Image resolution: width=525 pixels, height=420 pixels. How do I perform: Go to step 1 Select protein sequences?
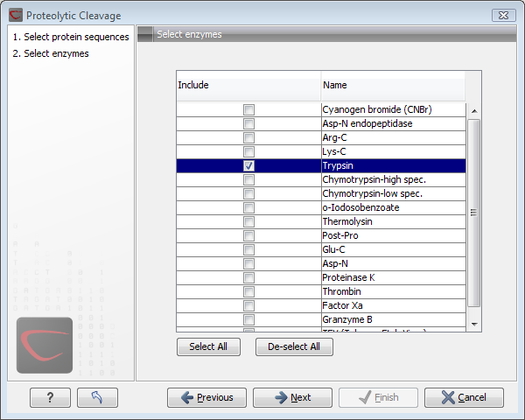pos(71,38)
